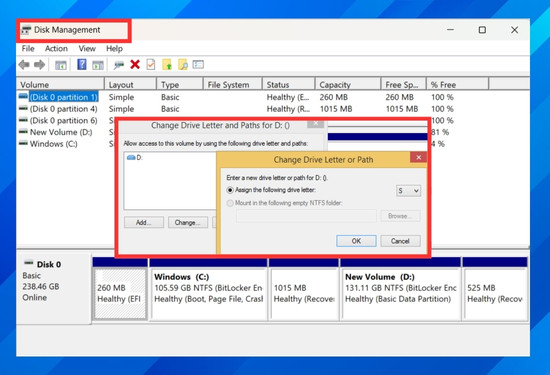
Task: Click the Forward arrow in the toolbar
Action: (39, 65)
